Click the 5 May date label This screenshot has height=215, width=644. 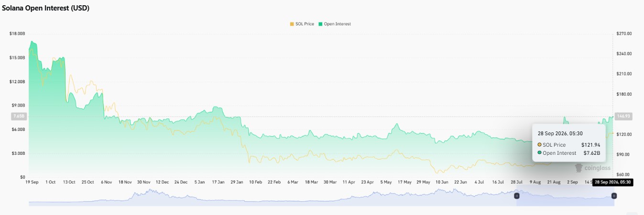pos(385,182)
